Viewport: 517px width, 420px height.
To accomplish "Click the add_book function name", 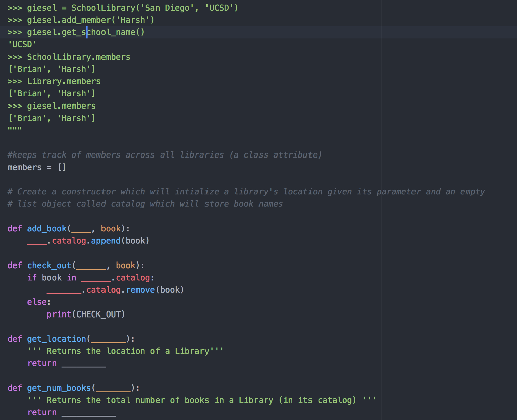I will 47,229.
